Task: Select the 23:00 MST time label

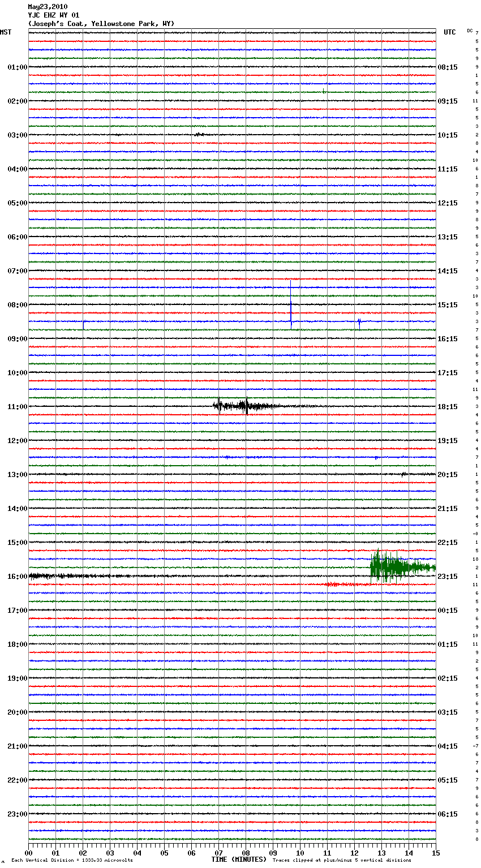Action: click(x=17, y=814)
